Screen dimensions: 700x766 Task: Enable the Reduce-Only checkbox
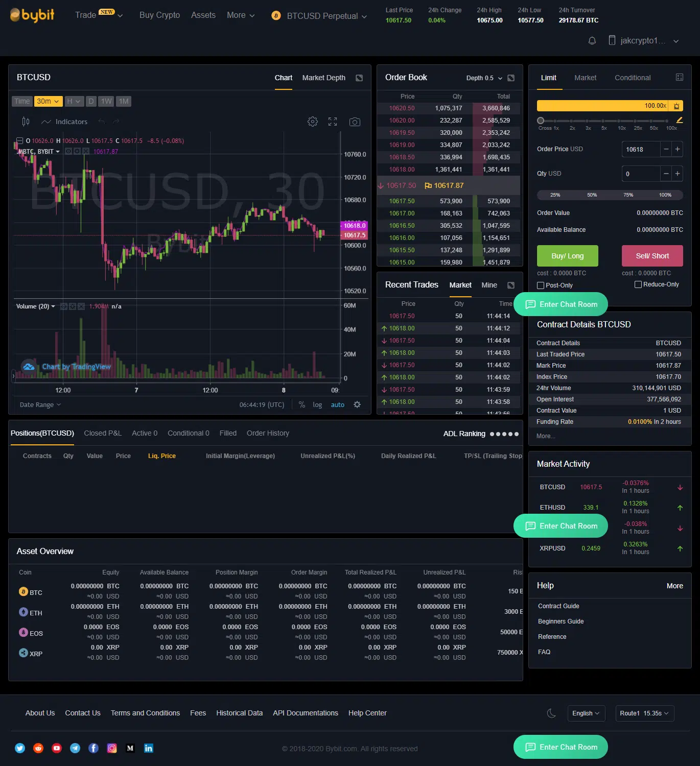pyautogui.click(x=638, y=284)
